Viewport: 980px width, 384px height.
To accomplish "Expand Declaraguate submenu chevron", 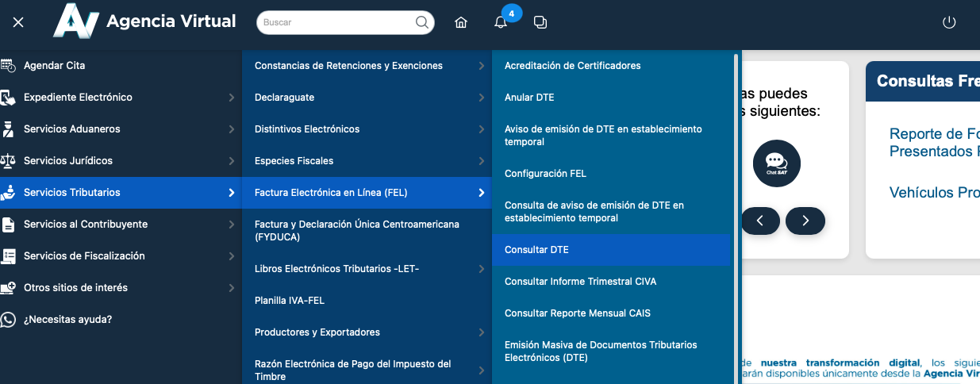I will click(482, 98).
